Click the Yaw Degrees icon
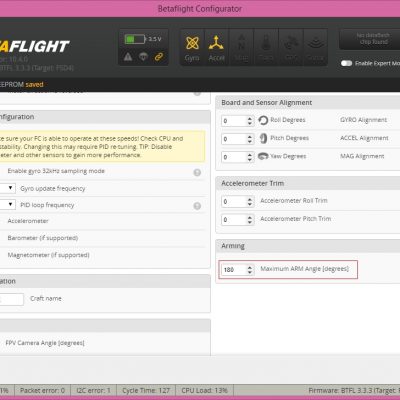The height and width of the screenshot is (400, 400). (263, 156)
